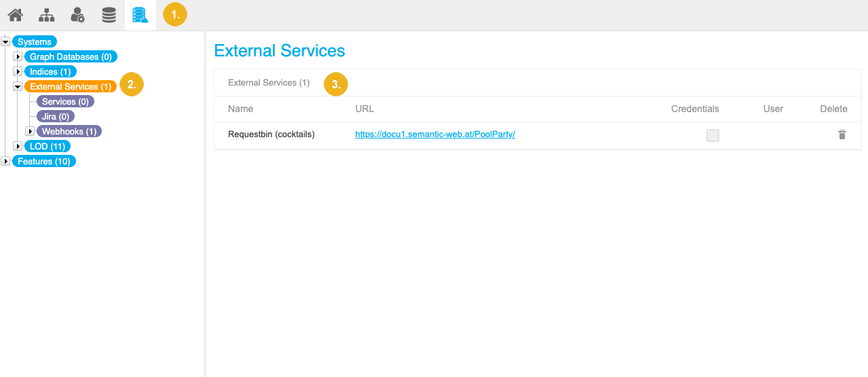The height and width of the screenshot is (377, 868).
Task: Select External Services (1) tree node
Action: pos(71,87)
